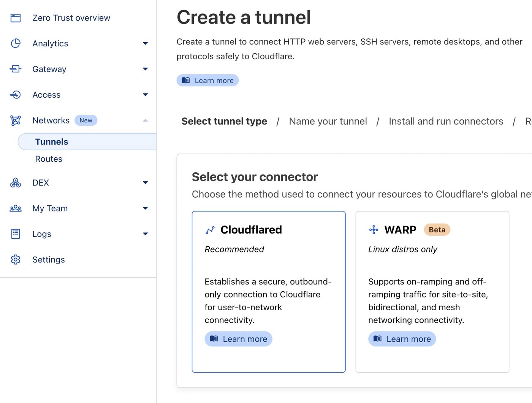Expand the Logs menu arrow
This screenshot has height=403, width=532.
coord(145,234)
